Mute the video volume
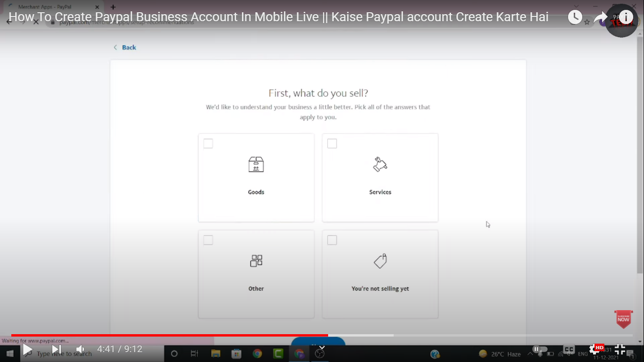The image size is (644, 362). tap(81, 349)
